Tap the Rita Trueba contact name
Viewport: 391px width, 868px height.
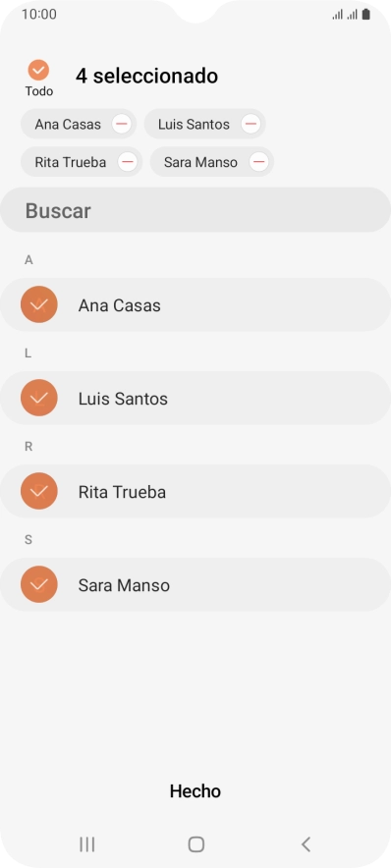tap(122, 492)
